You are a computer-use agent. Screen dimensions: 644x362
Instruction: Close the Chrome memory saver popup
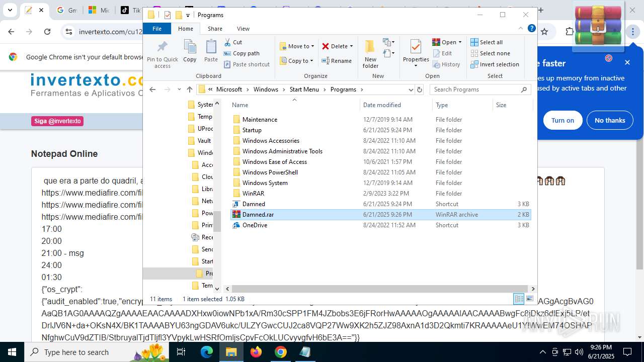(x=627, y=62)
